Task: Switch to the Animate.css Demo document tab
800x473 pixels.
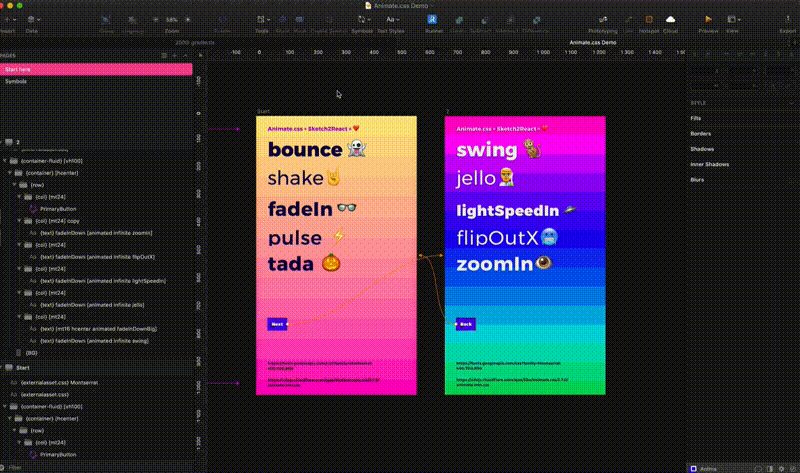Action: (x=592, y=43)
